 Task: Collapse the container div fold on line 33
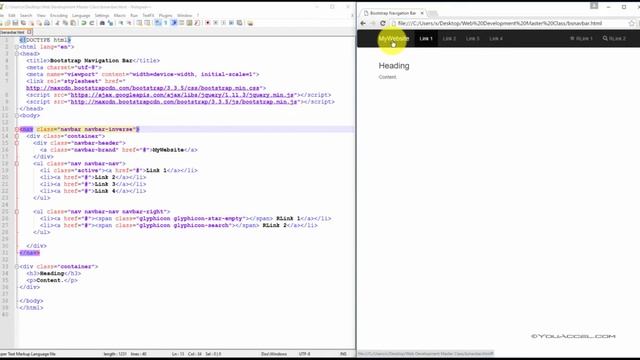click(17, 267)
